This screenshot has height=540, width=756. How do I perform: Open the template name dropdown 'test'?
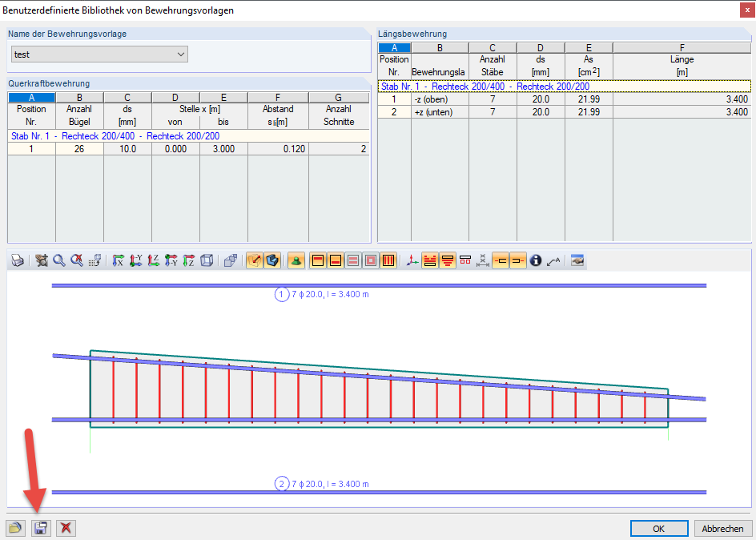pyautogui.click(x=99, y=54)
